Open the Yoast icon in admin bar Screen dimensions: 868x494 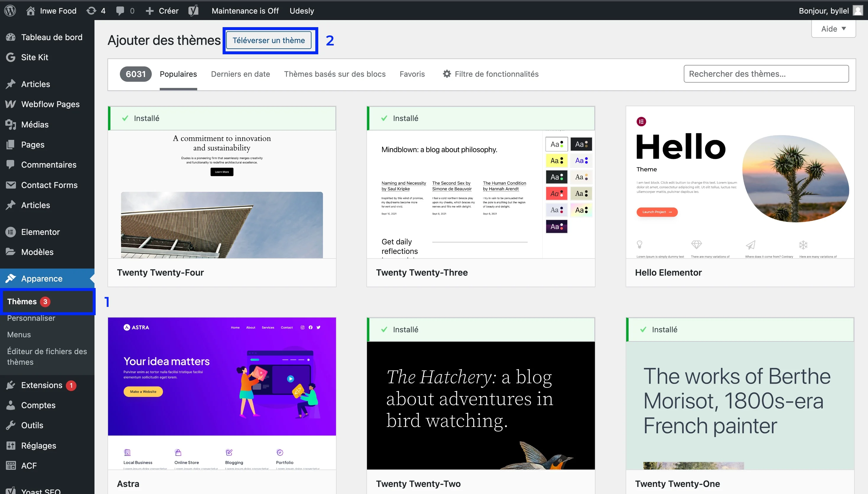[x=193, y=11]
